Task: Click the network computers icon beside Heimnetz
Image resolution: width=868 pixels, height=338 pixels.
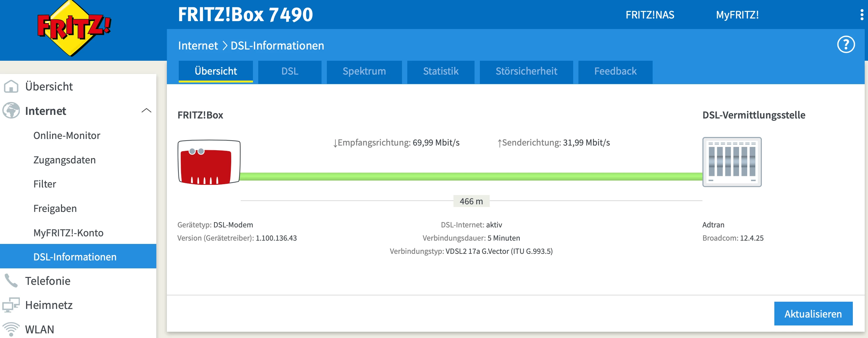Action: tap(11, 305)
